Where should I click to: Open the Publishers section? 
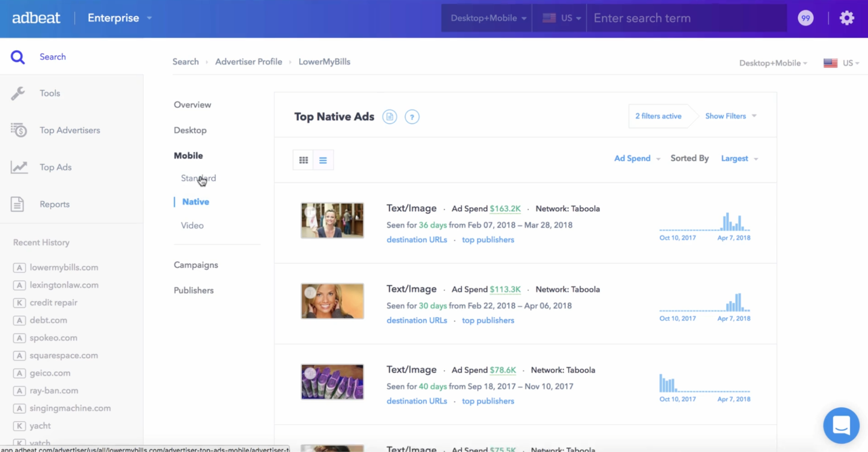pos(194,290)
